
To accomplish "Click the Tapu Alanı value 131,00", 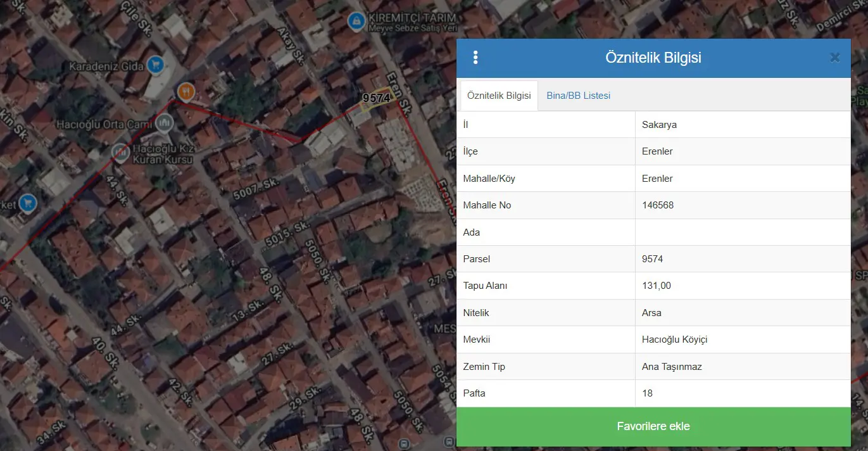I will [x=657, y=286].
